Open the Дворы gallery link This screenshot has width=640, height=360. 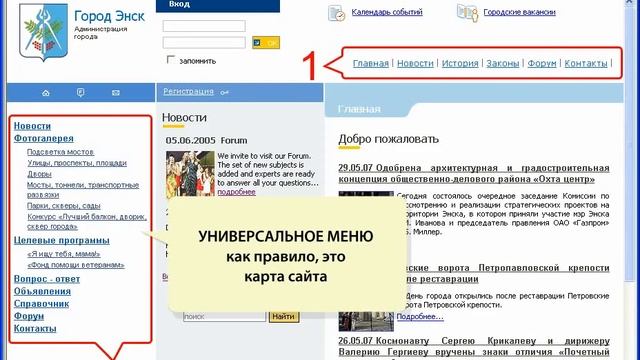click(x=39, y=174)
